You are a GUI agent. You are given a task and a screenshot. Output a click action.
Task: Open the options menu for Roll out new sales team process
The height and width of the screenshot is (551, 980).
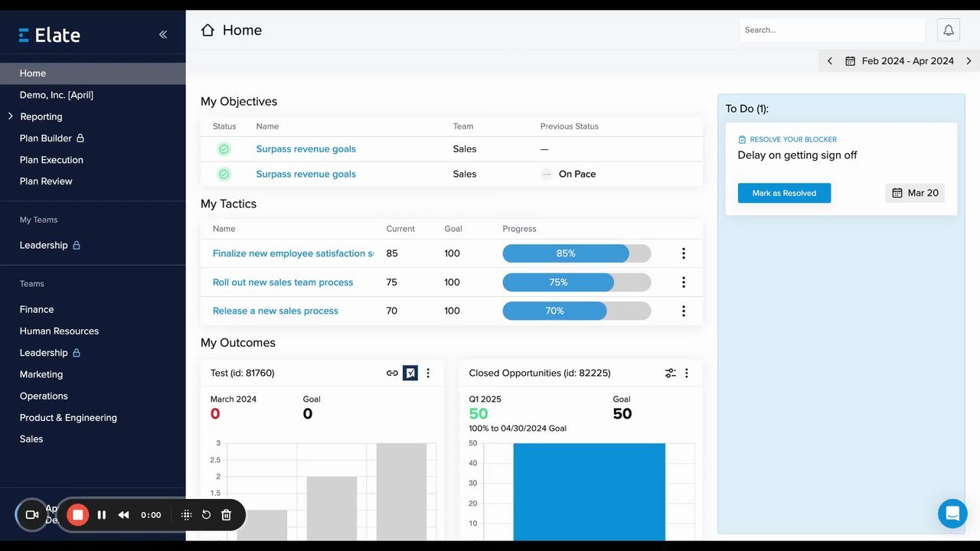[x=684, y=282]
